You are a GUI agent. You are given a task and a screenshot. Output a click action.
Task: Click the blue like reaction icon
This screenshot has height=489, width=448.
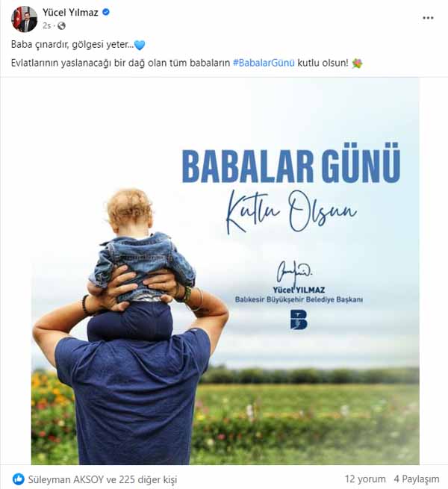tap(19, 479)
